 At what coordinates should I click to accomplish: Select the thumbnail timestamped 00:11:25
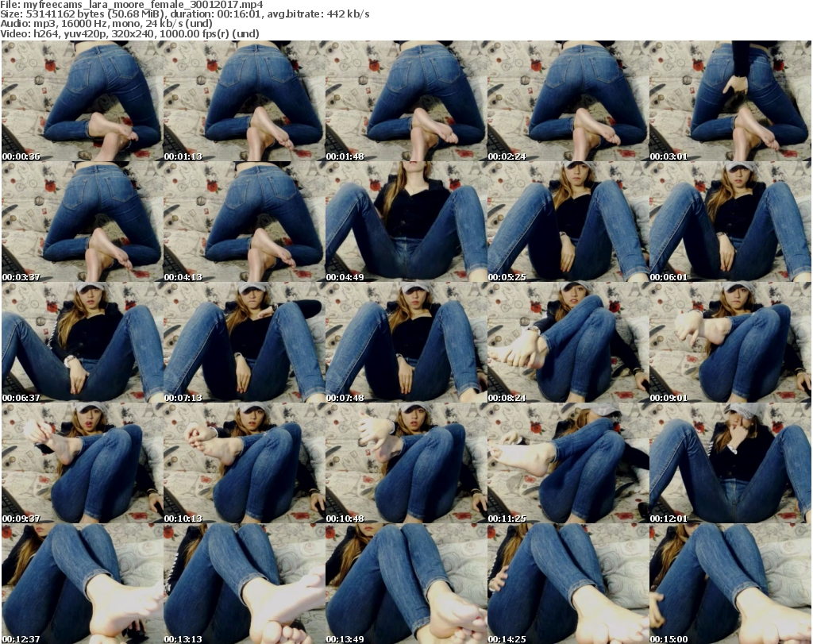pos(568,464)
